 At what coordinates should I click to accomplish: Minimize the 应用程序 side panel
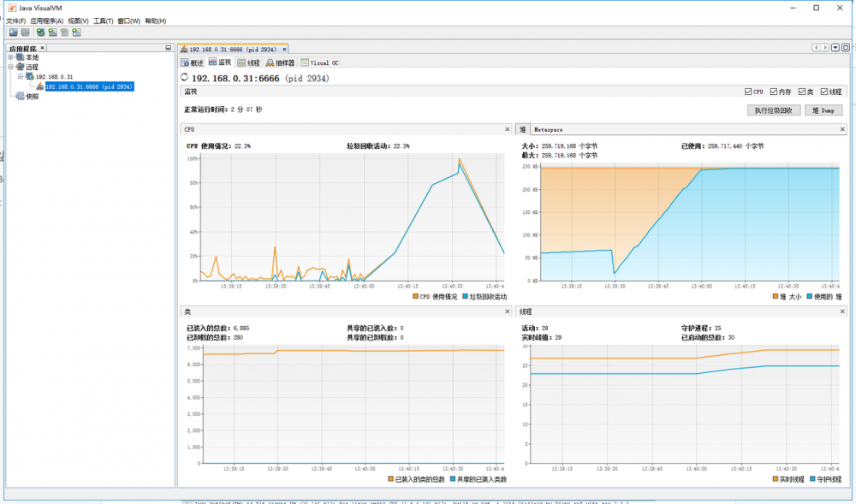click(169, 48)
